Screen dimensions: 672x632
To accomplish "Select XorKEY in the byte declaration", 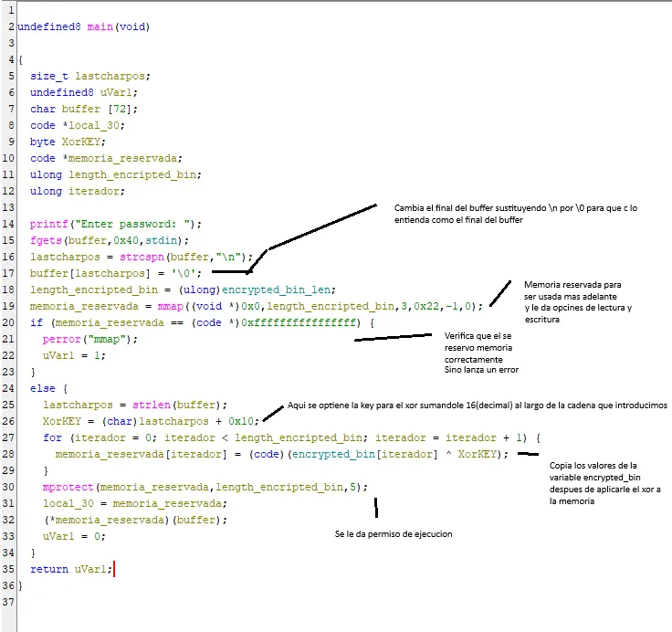I will (80, 142).
